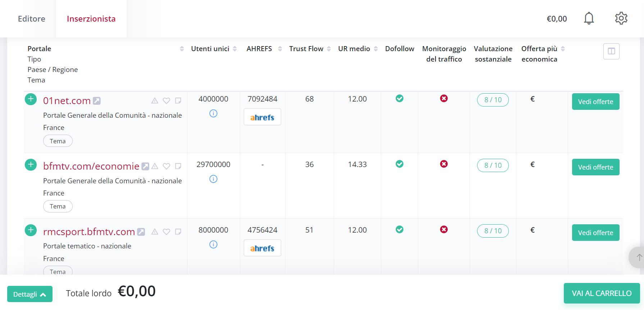Sort by Offerta più economica column

(563, 49)
